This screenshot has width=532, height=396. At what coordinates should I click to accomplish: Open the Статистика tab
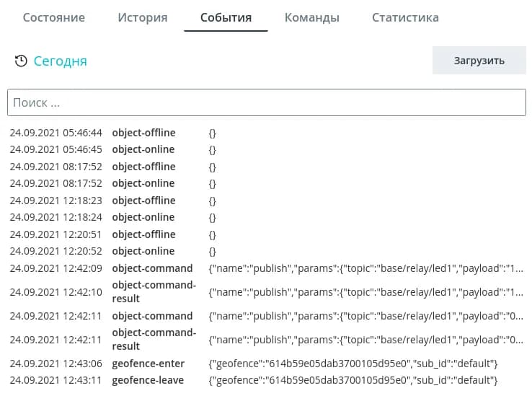(405, 17)
